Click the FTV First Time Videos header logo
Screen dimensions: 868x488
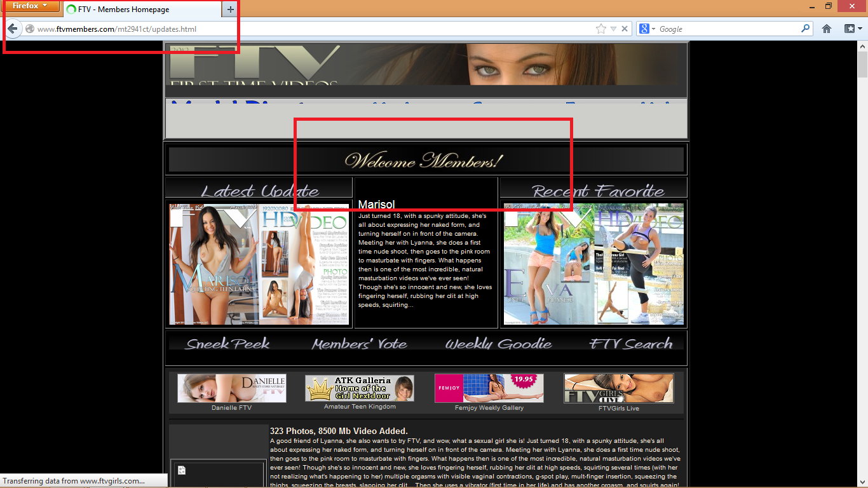click(254, 65)
